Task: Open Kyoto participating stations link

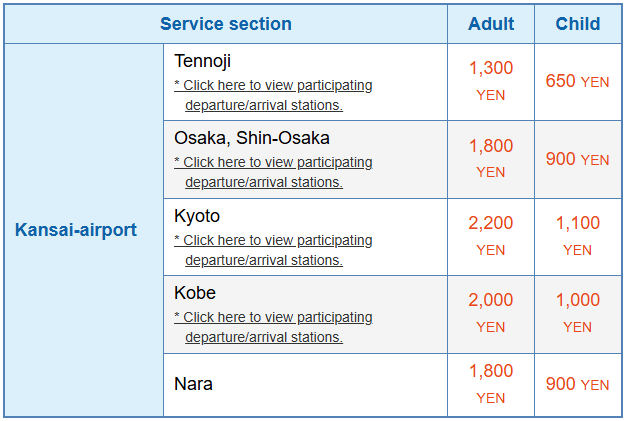Action: coord(273,250)
